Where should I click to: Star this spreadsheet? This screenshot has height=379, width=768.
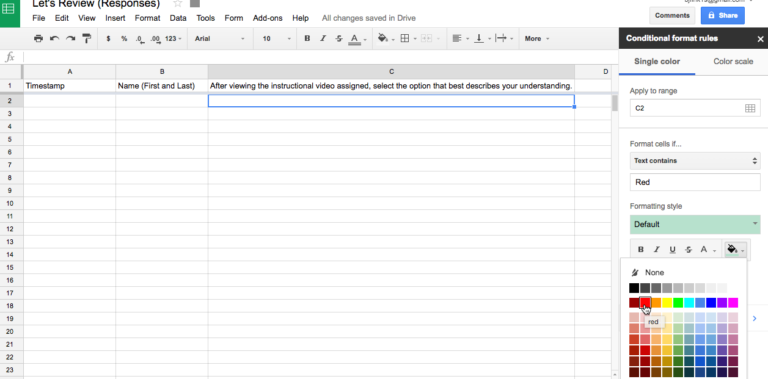point(178,3)
